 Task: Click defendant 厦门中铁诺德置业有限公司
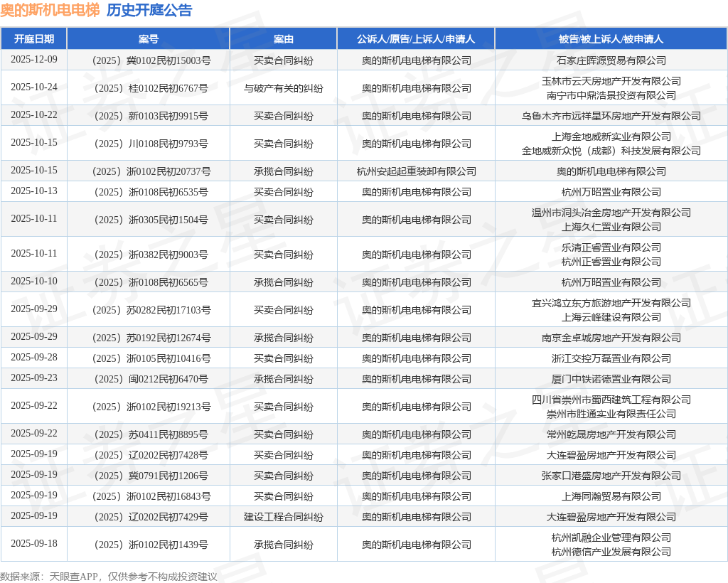[x=611, y=379]
